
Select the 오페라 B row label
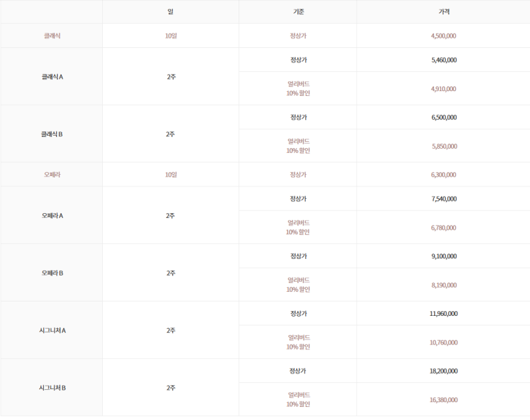coord(52,273)
